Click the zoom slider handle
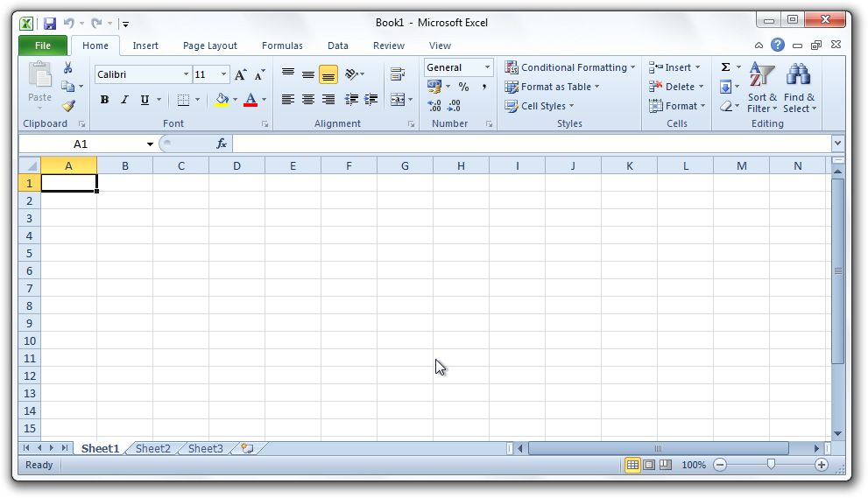 pyautogui.click(x=771, y=465)
